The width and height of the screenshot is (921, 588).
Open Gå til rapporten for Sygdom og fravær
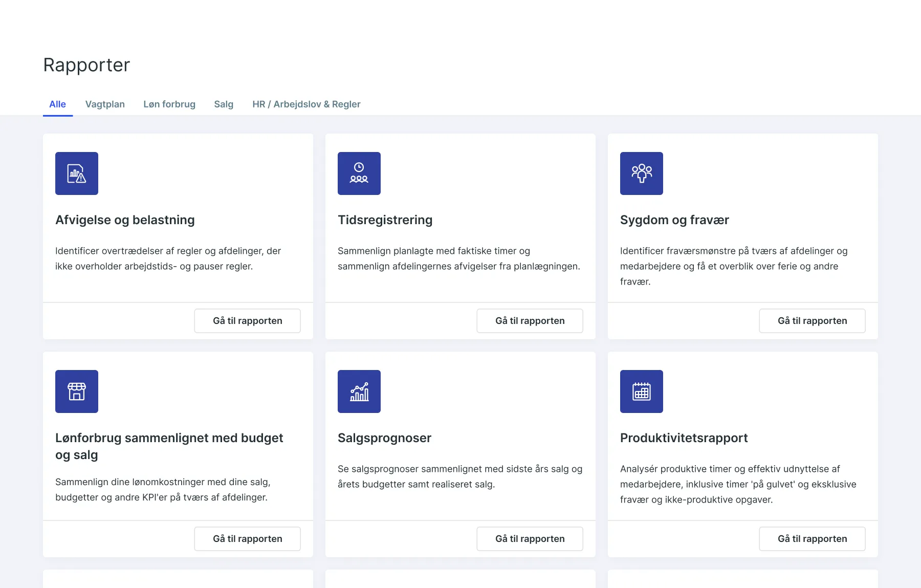pos(813,321)
